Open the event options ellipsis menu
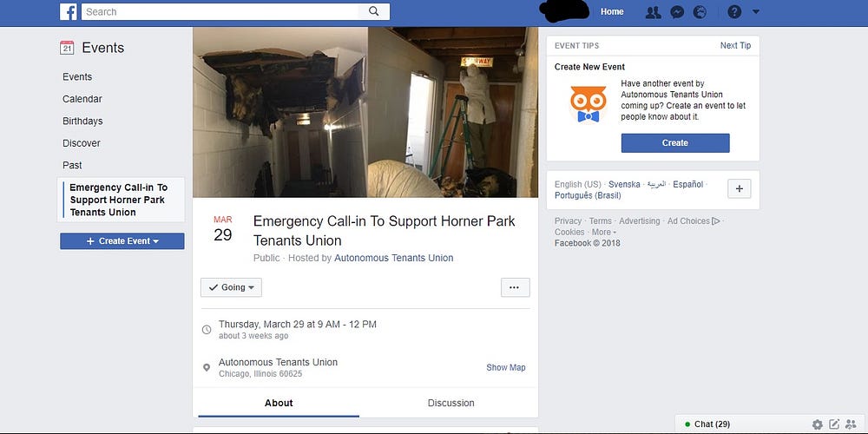This screenshot has width=868, height=434. click(x=515, y=287)
